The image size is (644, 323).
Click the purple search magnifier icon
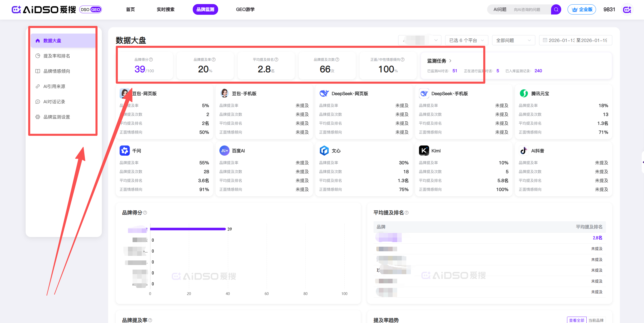coord(556,10)
